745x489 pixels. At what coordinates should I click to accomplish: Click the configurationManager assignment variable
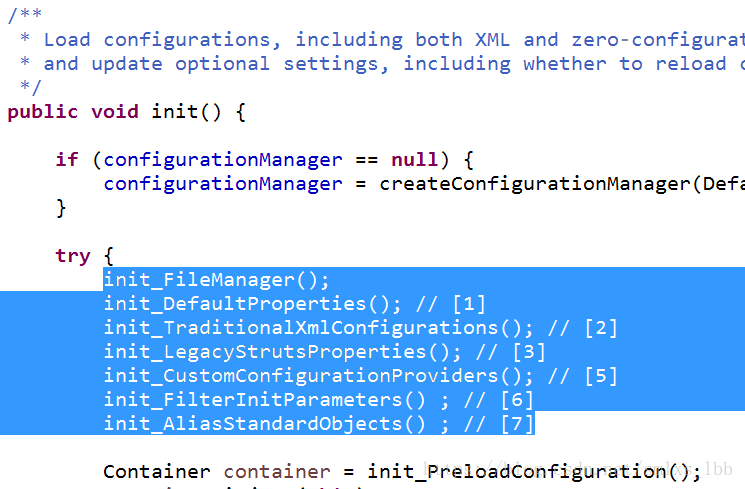223,184
